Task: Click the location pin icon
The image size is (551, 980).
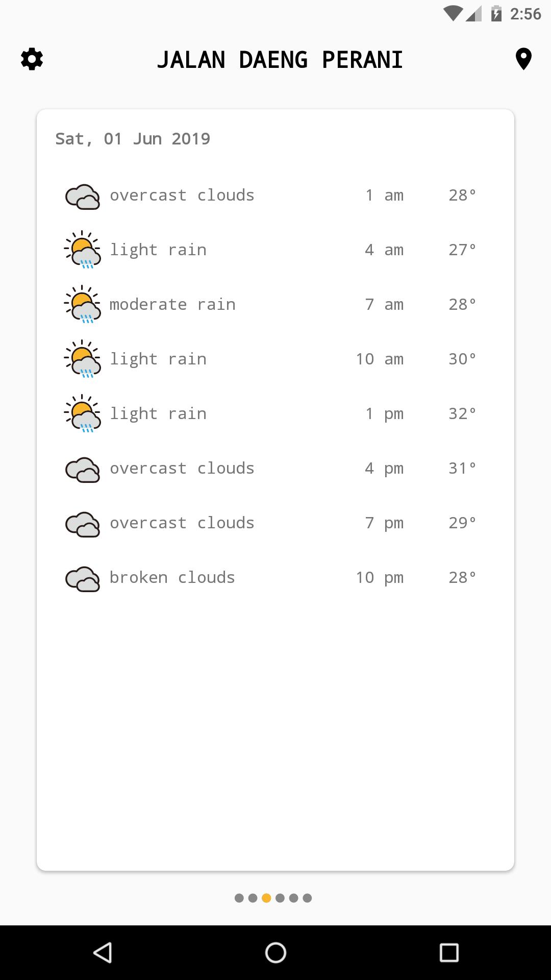Action: pyautogui.click(x=523, y=59)
